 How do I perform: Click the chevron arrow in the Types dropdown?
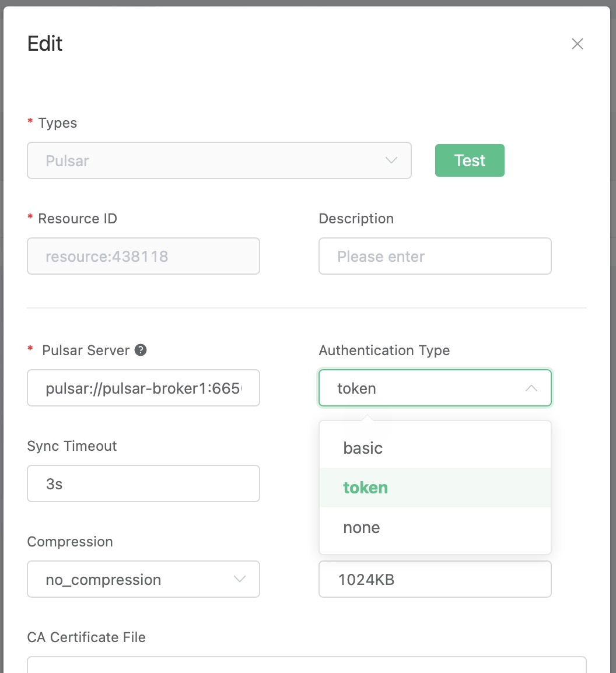coord(391,160)
